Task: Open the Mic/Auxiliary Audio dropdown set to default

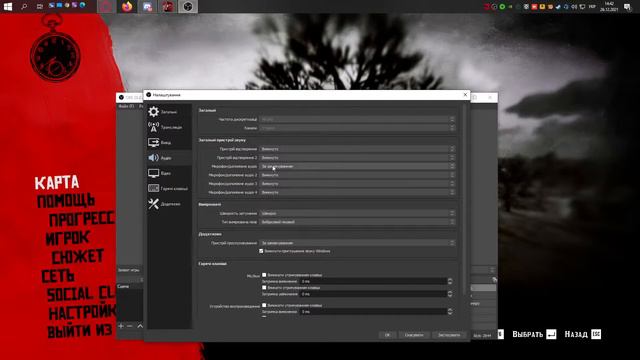Action: tap(357, 166)
